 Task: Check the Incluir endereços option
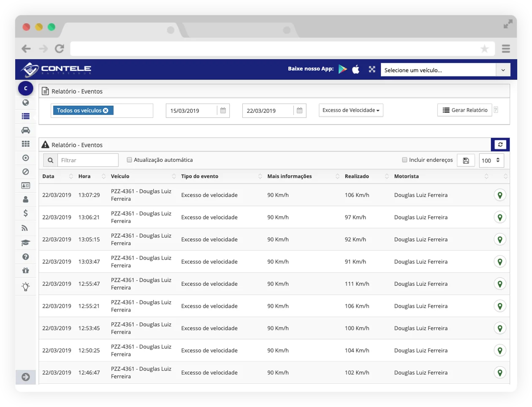404,160
